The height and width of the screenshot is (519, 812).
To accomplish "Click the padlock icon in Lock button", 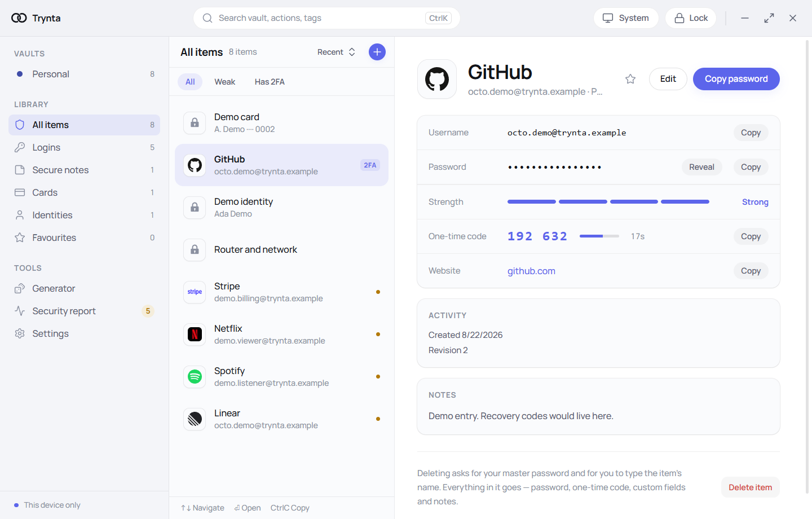I will [x=679, y=18].
